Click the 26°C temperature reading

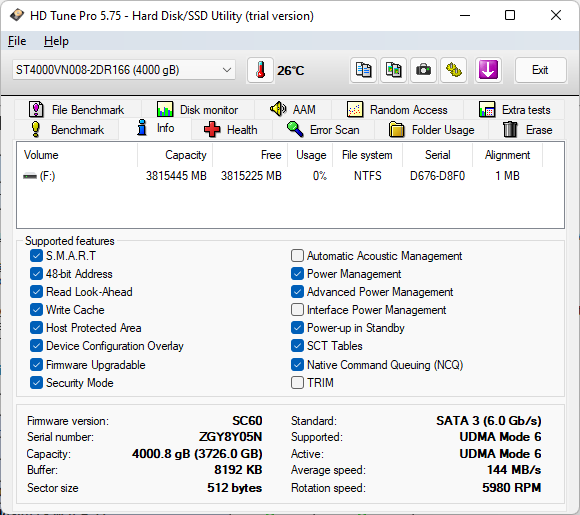pos(291,71)
